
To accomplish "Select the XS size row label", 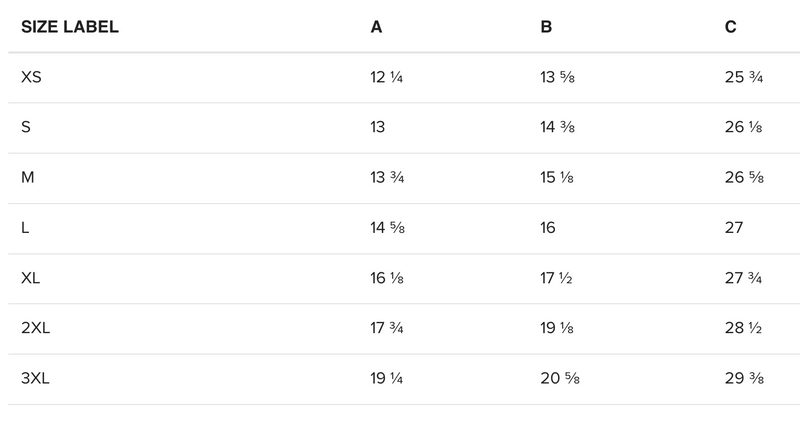I will pos(31,77).
